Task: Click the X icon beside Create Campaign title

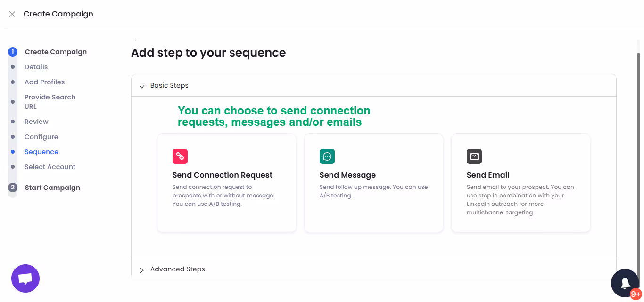Action: tap(12, 14)
